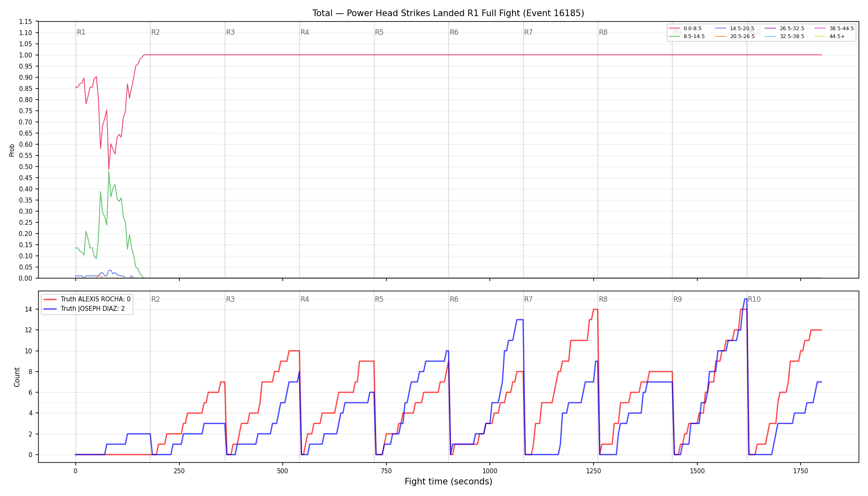
Task: Click the R2 round marker in top chart
Action: pyautogui.click(x=155, y=32)
